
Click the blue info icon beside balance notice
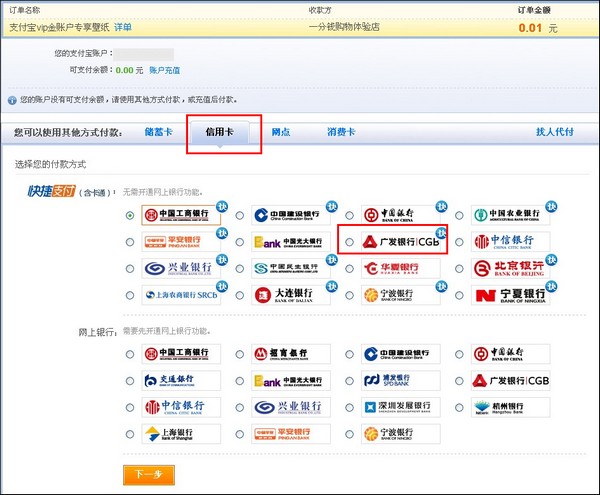(12, 100)
